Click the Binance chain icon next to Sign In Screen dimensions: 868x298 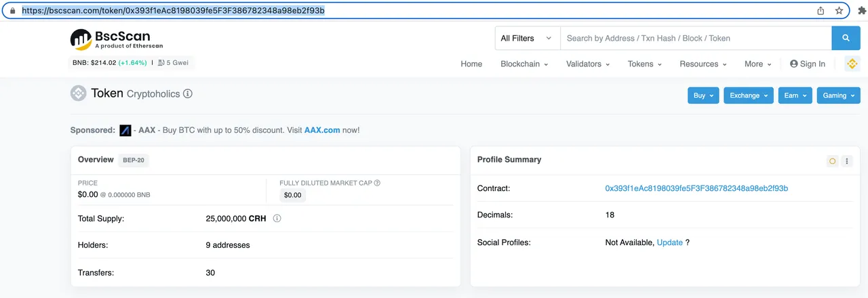pyautogui.click(x=852, y=64)
